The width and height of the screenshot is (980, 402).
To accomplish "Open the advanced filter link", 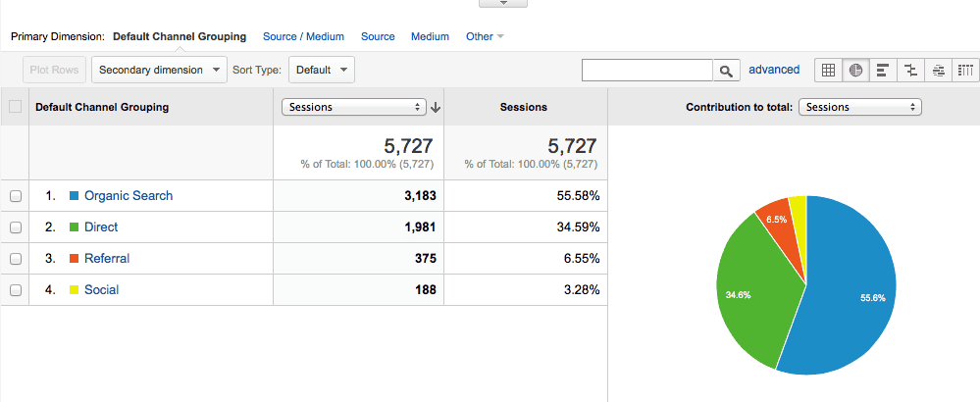I will (x=774, y=70).
